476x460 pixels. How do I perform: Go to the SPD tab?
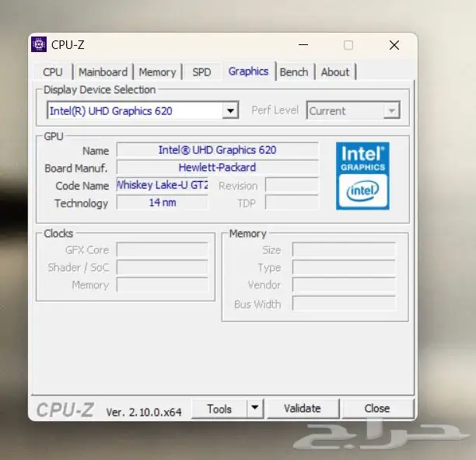point(201,72)
